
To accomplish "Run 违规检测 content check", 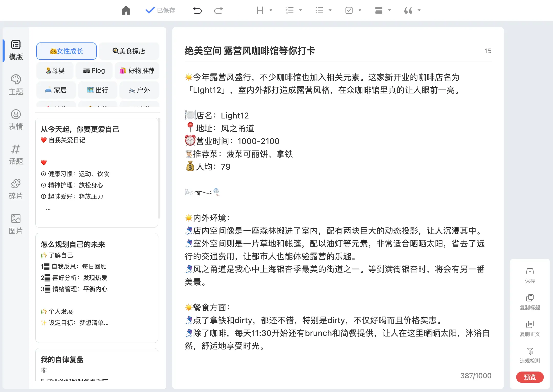I will 530,355.
